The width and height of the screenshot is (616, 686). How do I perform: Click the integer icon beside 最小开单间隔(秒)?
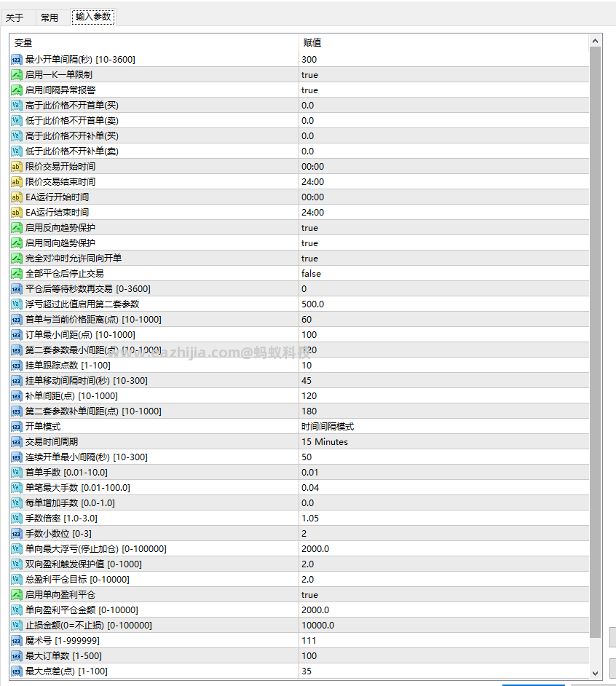pos(16,60)
